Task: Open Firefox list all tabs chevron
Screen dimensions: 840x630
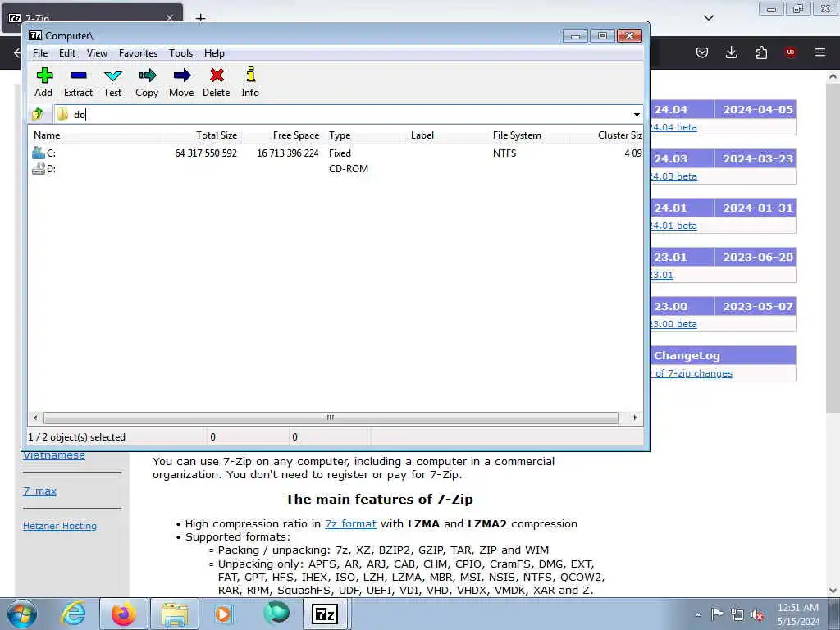Action: coord(709,18)
